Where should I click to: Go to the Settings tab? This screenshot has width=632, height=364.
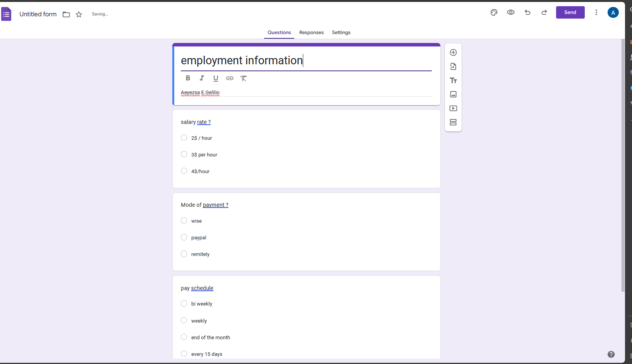pos(341,33)
